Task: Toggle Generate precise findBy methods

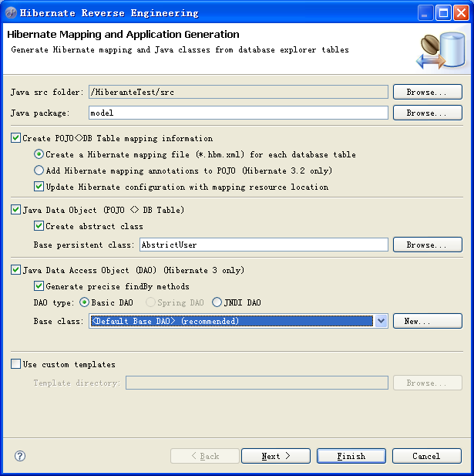Action: [39, 286]
